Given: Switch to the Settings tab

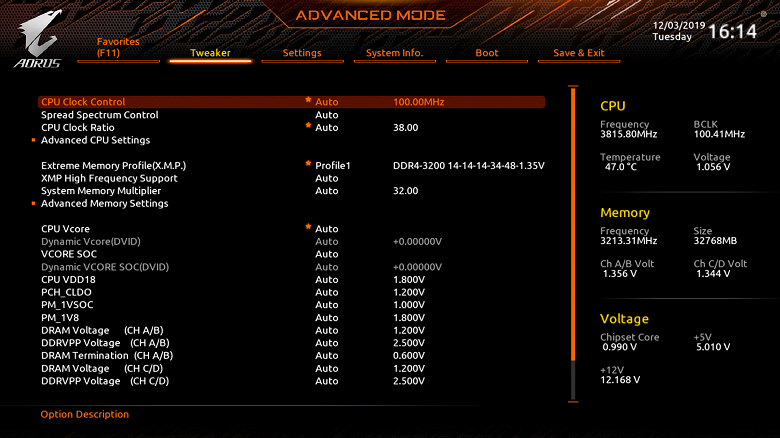Looking at the screenshot, I should [x=302, y=53].
